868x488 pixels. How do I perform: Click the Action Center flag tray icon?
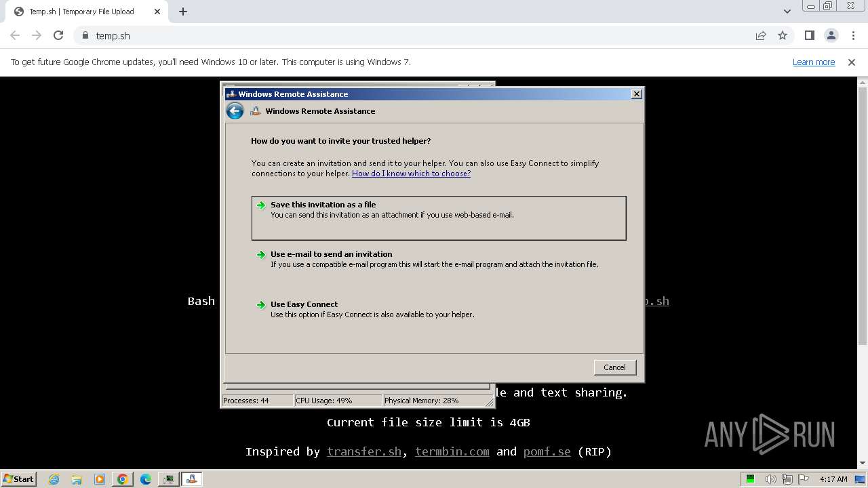tap(804, 479)
